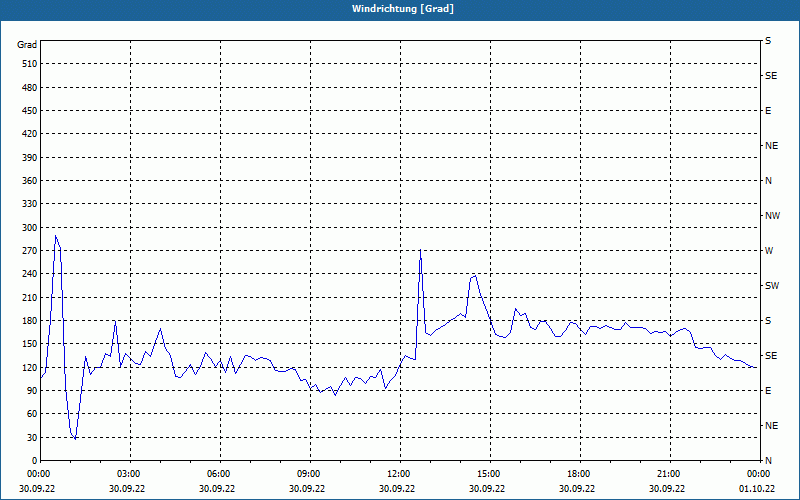This screenshot has width=800, height=500.
Task: Select the 360 value on the y-axis
Action: tap(27, 181)
